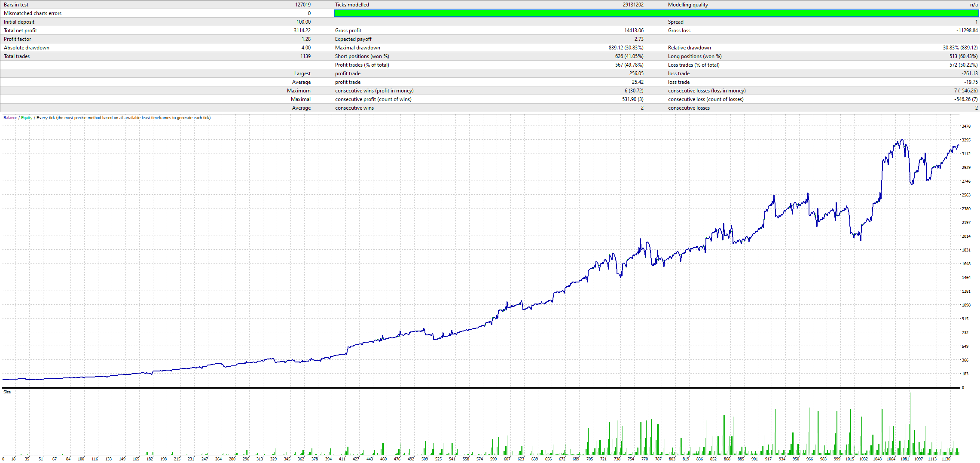Click the consecutive wins value "6 (30.72)"
980x463 pixels.
pyautogui.click(x=634, y=91)
